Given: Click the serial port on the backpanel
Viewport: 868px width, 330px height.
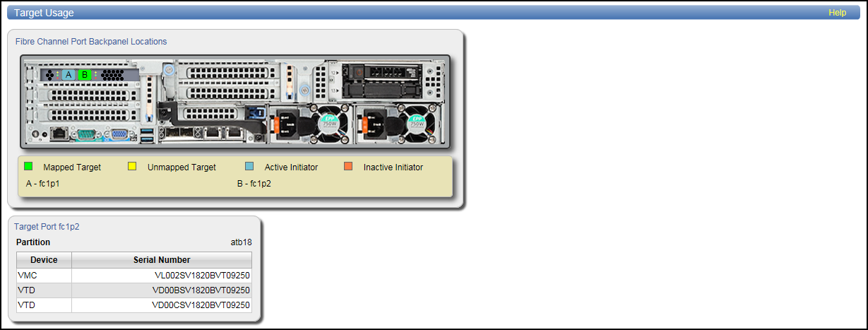Looking at the screenshot, I should tap(87, 133).
